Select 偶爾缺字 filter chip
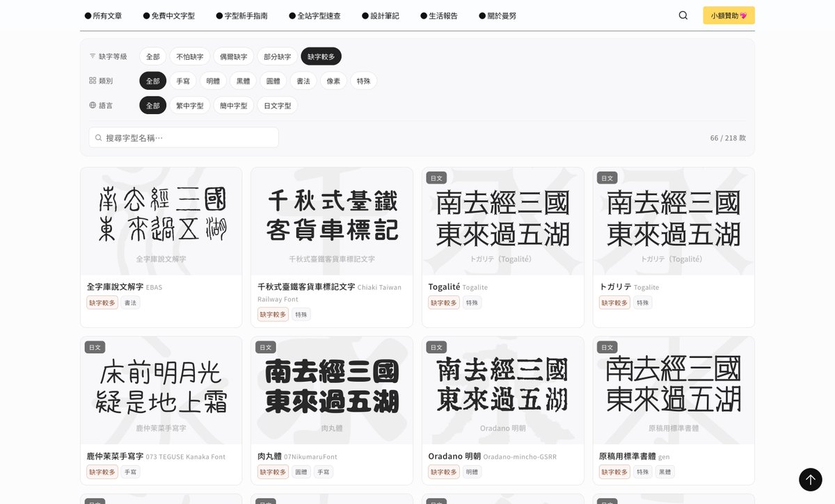Screen dimensions: 835x504 coord(234,56)
